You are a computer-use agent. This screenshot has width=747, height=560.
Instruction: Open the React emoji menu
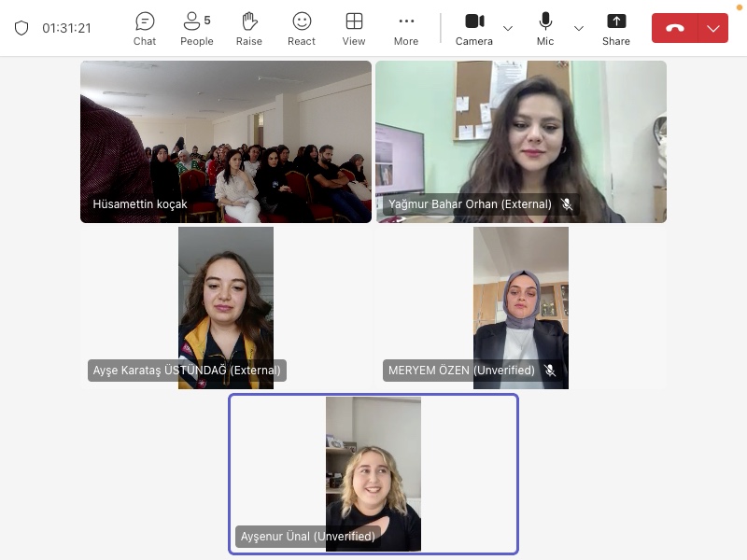(x=302, y=28)
